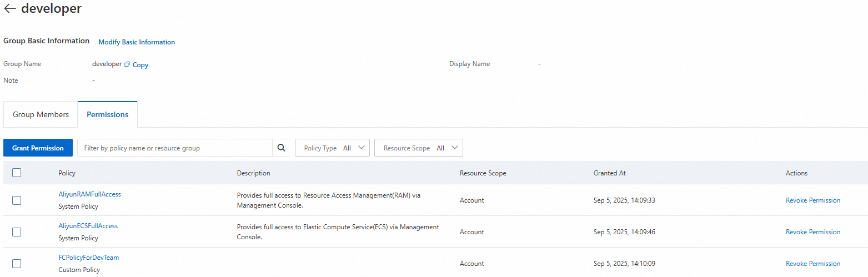Image resolution: width=868 pixels, height=277 pixels.
Task: Click the Grant Permission button
Action: pyautogui.click(x=38, y=148)
